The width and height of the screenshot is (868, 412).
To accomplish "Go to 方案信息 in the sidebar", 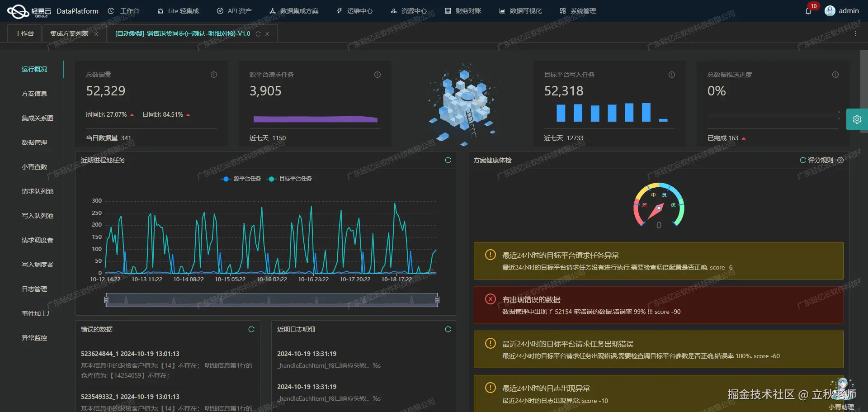I will click(x=34, y=94).
